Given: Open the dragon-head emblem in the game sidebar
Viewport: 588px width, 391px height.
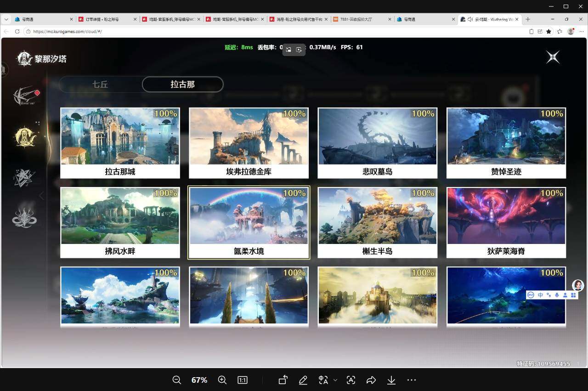Looking at the screenshot, I should pyautogui.click(x=24, y=216).
